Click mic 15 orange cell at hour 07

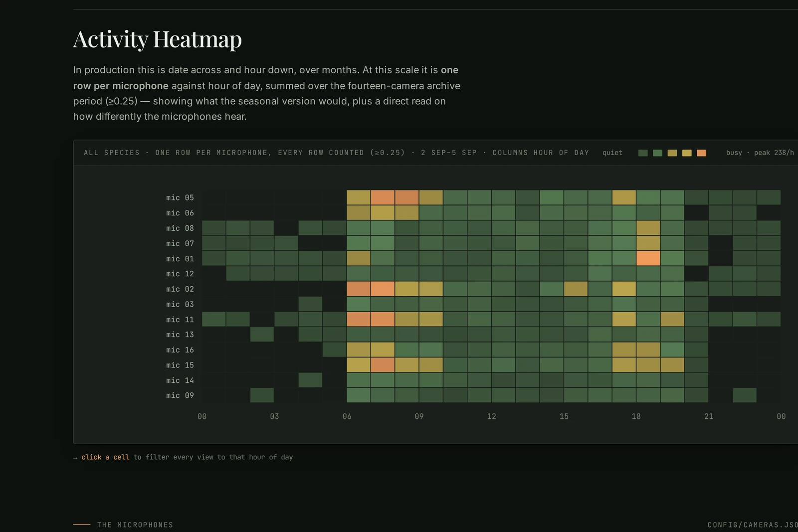[383, 365]
